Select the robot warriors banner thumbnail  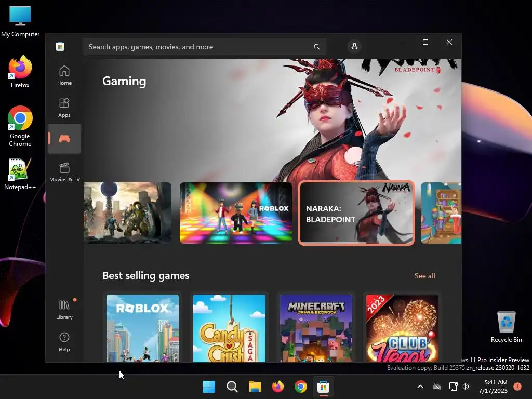[127, 212]
